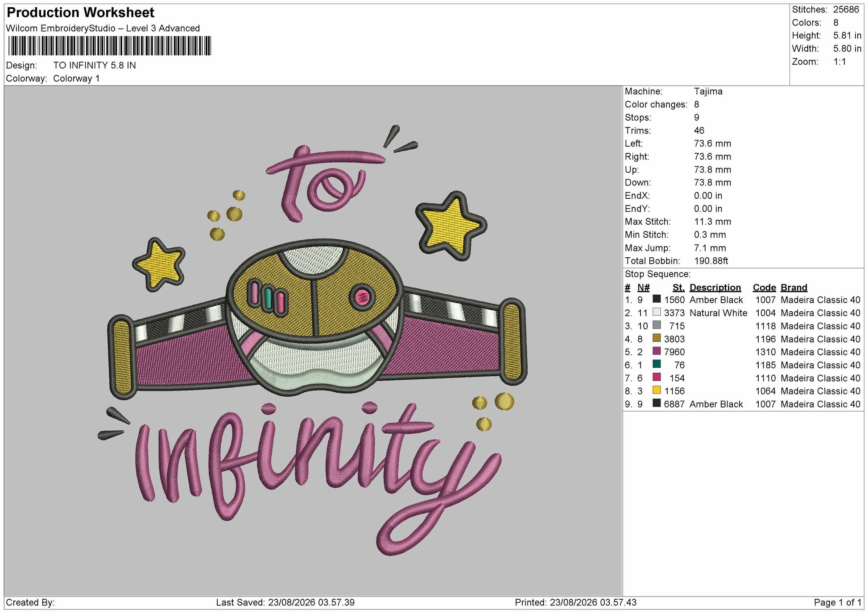This screenshot has height=613, width=868.
Task: Click the black swatch in stop 1
Action: (x=657, y=299)
